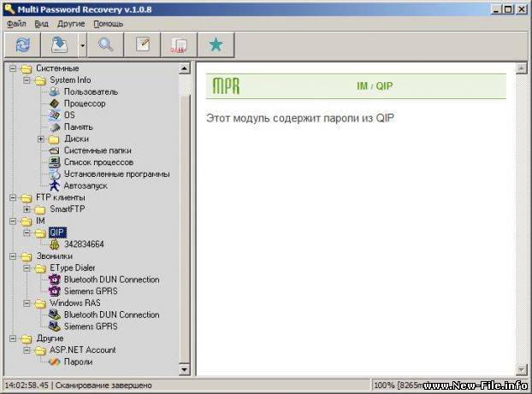Viewport: 532px width, 394px height.
Task: Select Windows RAS Siemens GPRS computer icon
Action: point(54,326)
